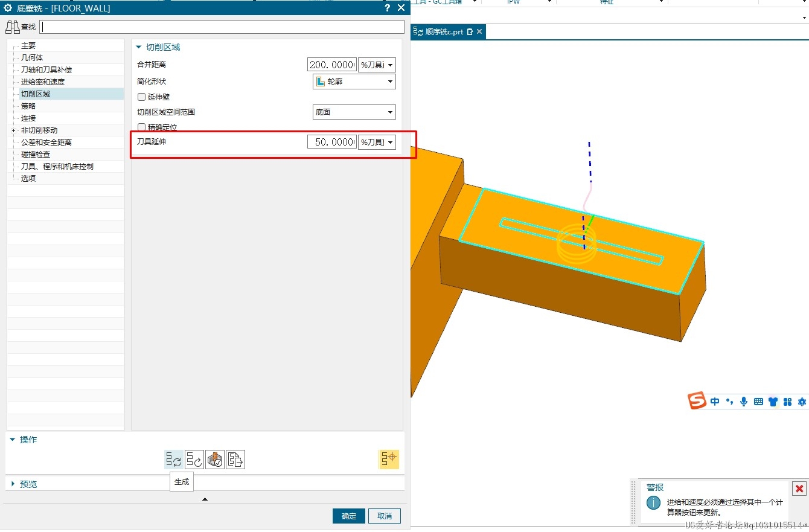Viewport: 809px width, 532px height.
Task: Open the IME toolbox grid icon
Action: point(787,402)
